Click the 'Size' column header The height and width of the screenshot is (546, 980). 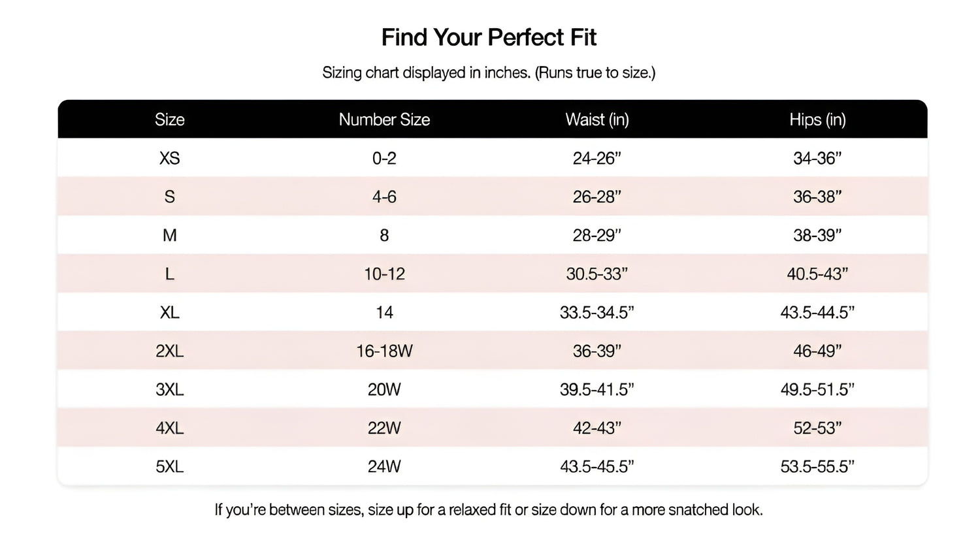(169, 120)
